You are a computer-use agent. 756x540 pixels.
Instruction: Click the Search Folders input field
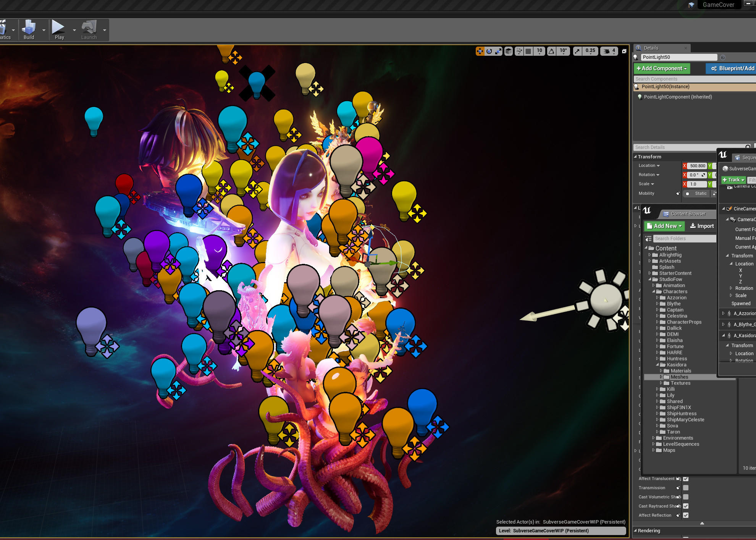click(x=684, y=239)
